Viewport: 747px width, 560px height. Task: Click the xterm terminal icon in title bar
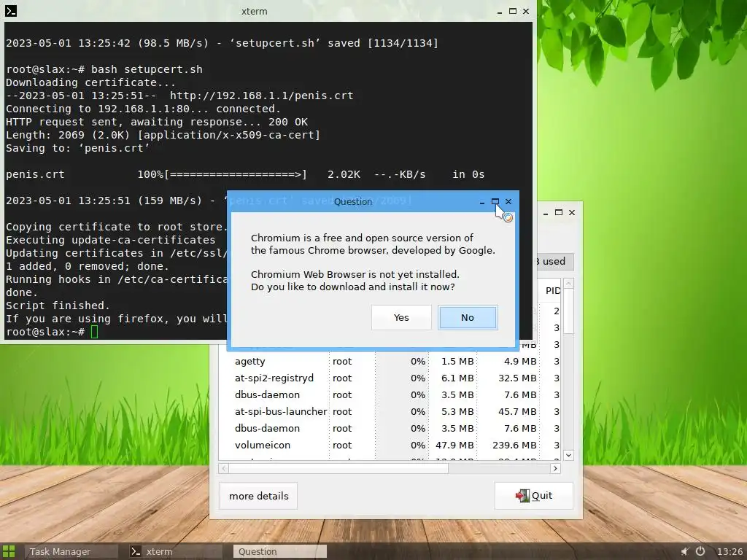click(x=11, y=11)
